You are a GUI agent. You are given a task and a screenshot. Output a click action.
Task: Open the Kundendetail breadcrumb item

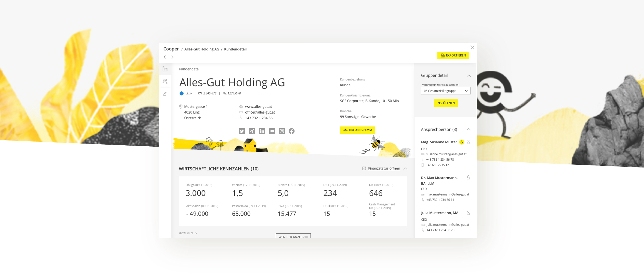[235, 49]
